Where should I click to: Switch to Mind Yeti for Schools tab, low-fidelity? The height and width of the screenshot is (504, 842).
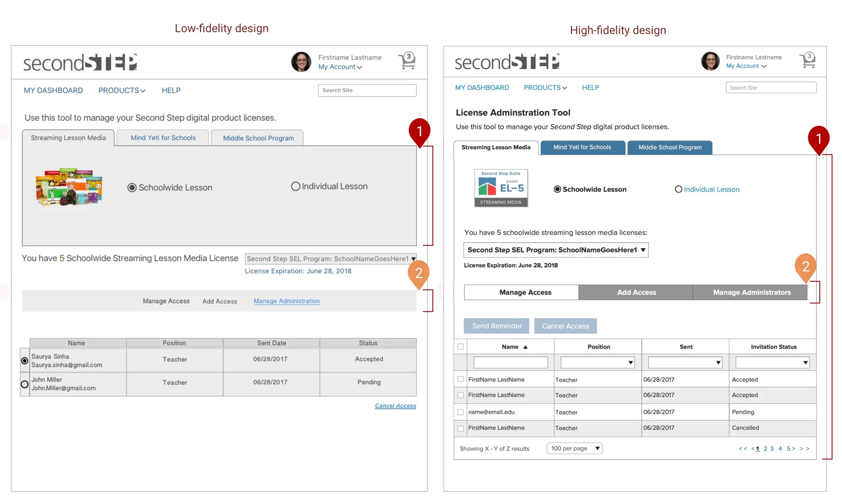click(163, 138)
